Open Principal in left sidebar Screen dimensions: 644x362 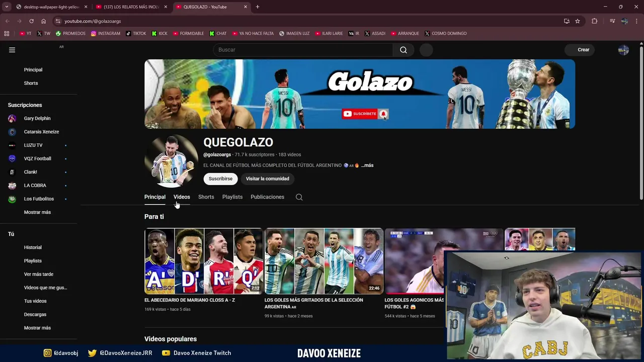[33, 70]
